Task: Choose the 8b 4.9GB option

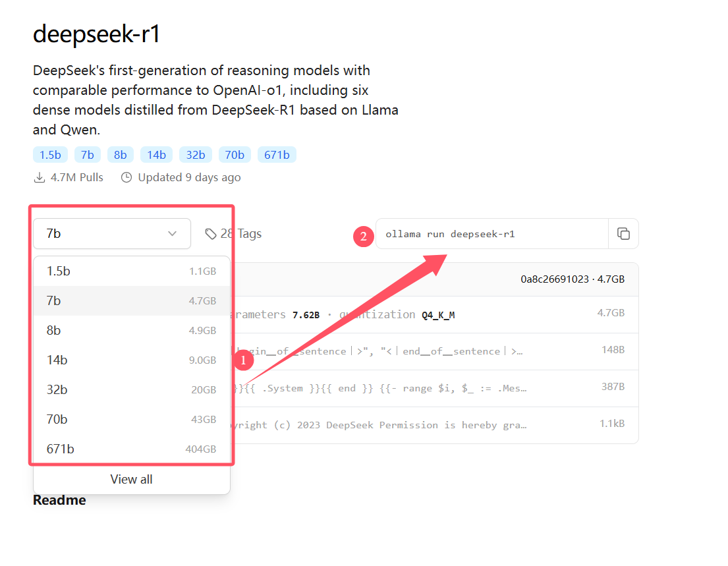Action: point(131,331)
